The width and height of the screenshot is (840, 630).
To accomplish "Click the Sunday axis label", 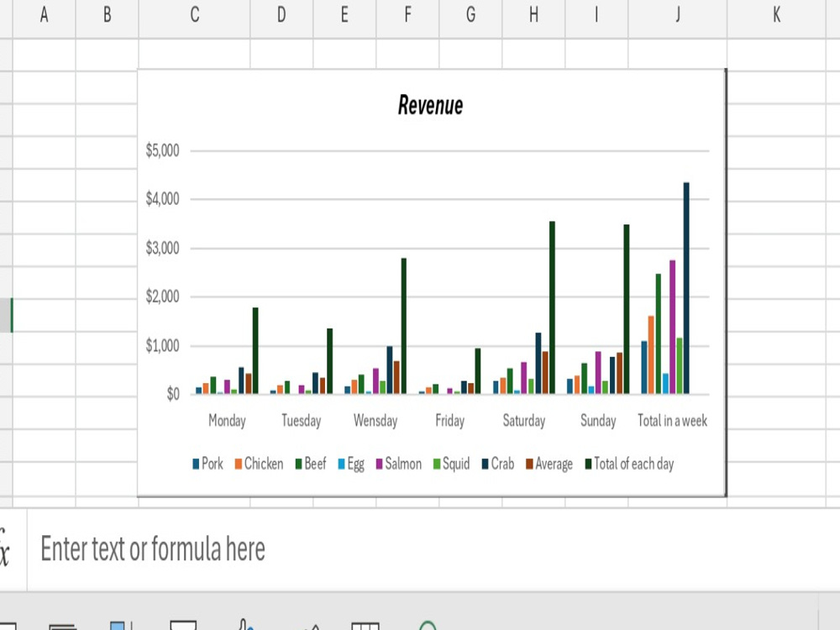I will [598, 421].
